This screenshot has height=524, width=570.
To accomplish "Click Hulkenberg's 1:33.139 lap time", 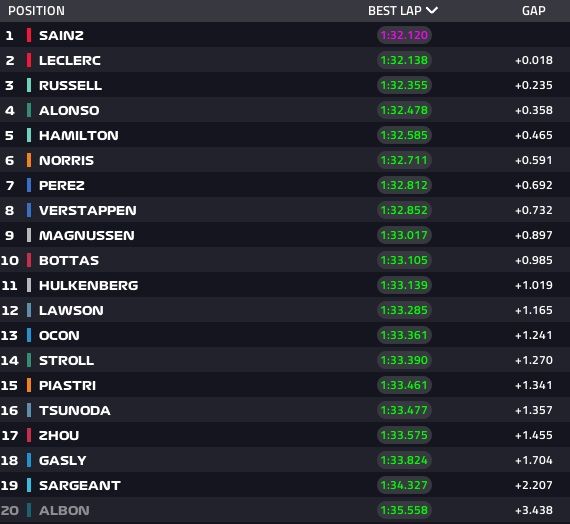I will [x=404, y=285].
